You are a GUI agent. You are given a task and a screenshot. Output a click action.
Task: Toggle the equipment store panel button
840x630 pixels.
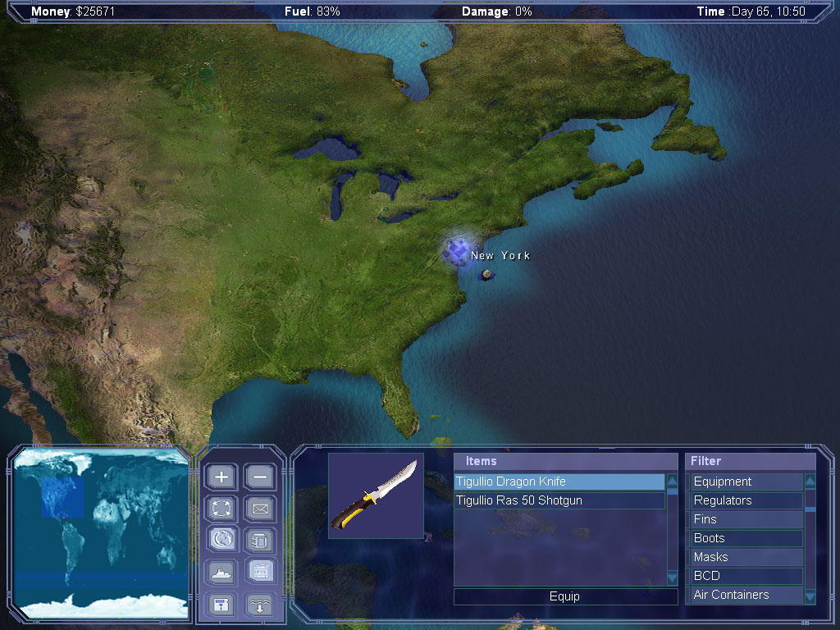click(x=260, y=573)
